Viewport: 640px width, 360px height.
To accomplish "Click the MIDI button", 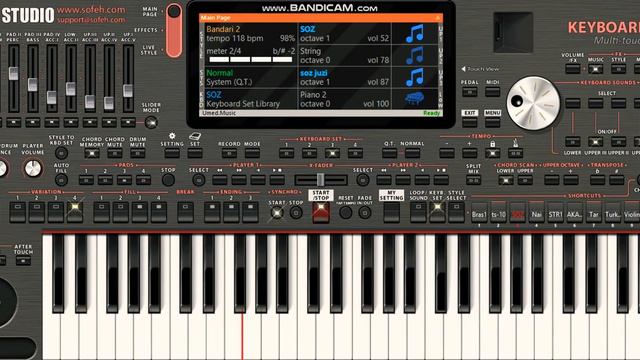I will (x=493, y=92).
